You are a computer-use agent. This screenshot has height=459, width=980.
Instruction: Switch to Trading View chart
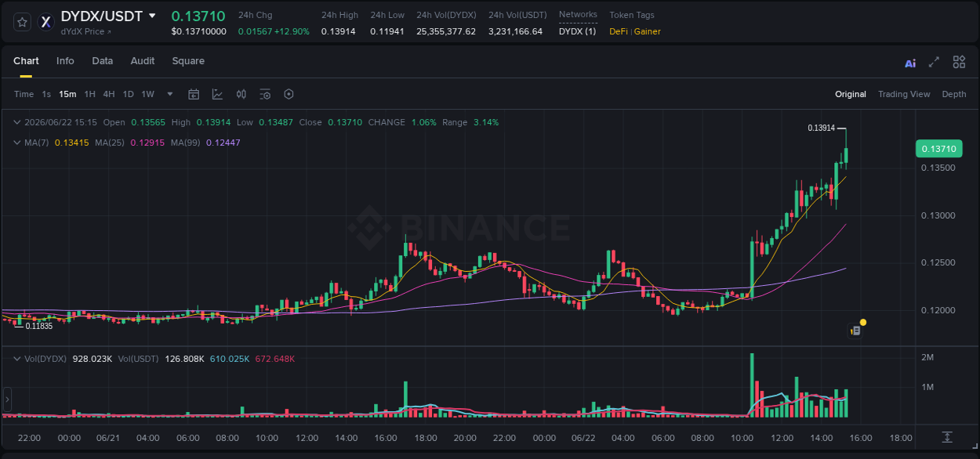click(x=904, y=94)
